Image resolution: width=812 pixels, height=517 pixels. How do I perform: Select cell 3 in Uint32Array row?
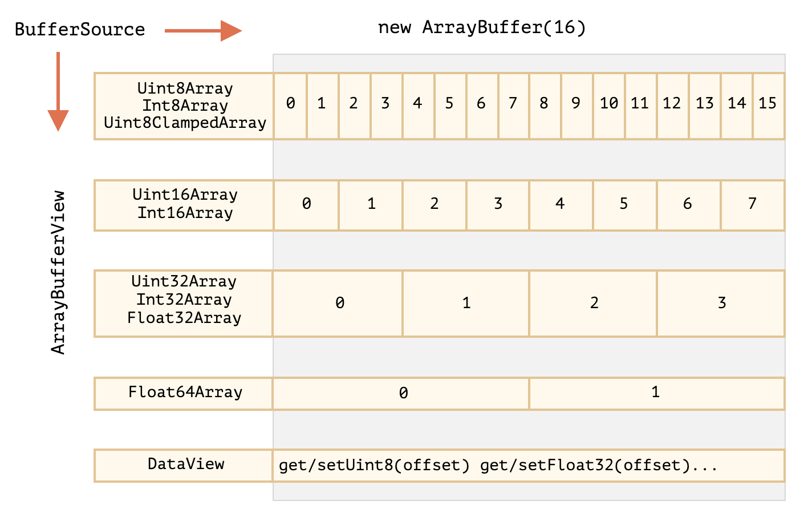pos(721,304)
